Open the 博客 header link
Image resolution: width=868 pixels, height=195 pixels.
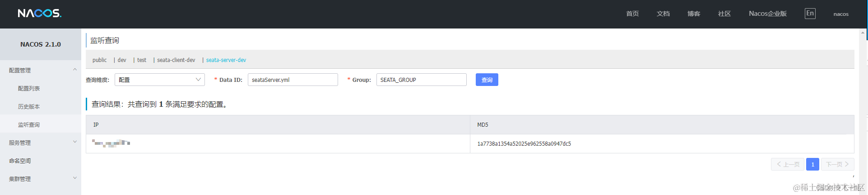(694, 14)
